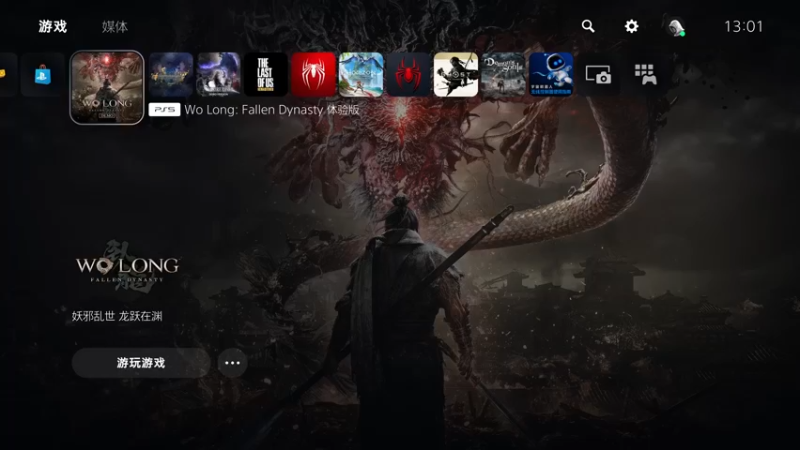
Task: Select the Demon's Souls game tile
Action: pyautogui.click(x=503, y=74)
